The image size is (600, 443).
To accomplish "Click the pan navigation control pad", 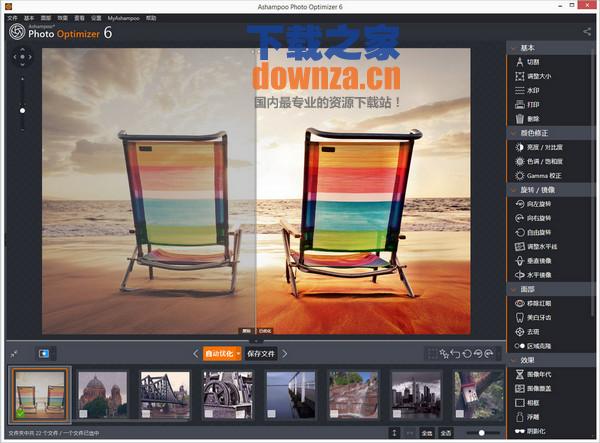I will pyautogui.click(x=23, y=57).
